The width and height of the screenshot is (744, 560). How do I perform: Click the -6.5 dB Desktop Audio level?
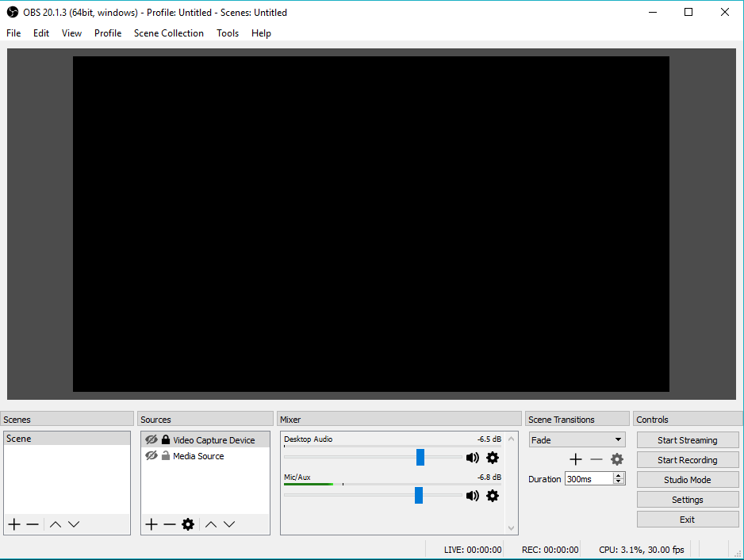pyautogui.click(x=489, y=439)
